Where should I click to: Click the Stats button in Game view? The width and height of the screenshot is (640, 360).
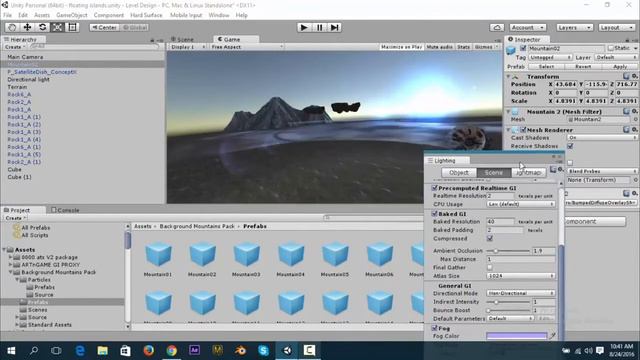(x=463, y=47)
